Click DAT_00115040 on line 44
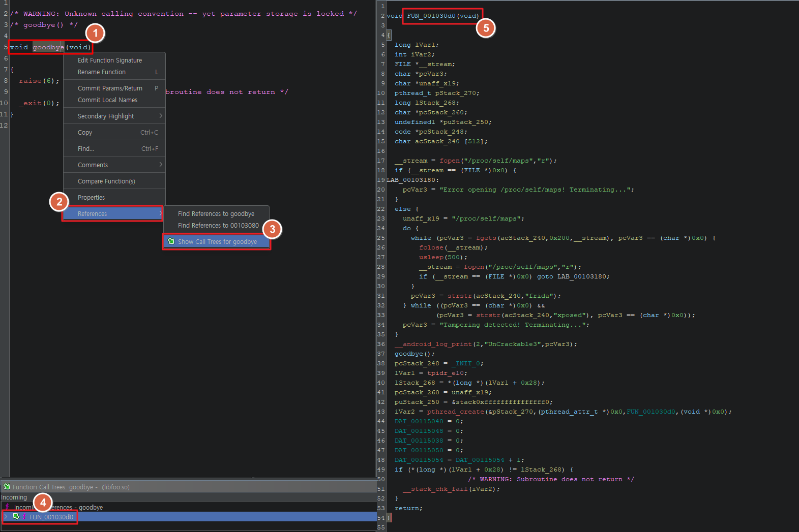 419,421
